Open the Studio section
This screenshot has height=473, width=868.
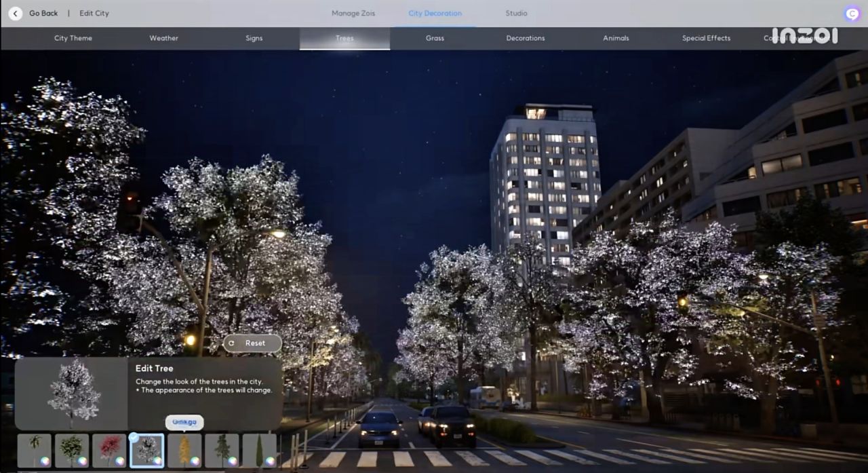[x=516, y=13]
